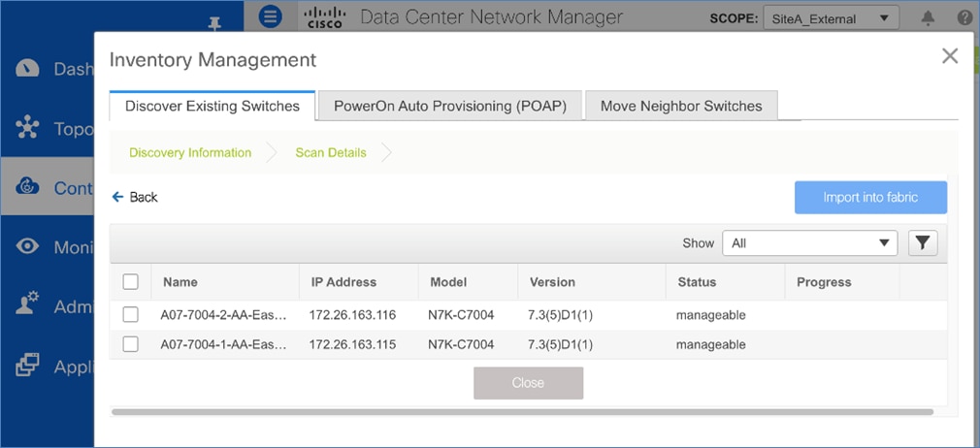Click version 7.3(5)D1(1) in 172.26.163.116 row
The height and width of the screenshot is (448, 980).
click(x=560, y=315)
